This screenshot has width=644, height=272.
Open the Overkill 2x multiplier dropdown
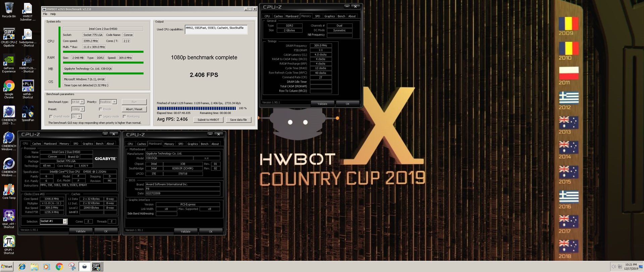(76, 117)
